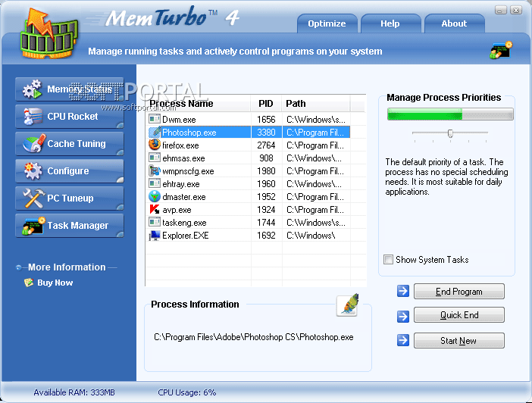Click the process priority slider handle
The image size is (532, 403).
(450, 133)
